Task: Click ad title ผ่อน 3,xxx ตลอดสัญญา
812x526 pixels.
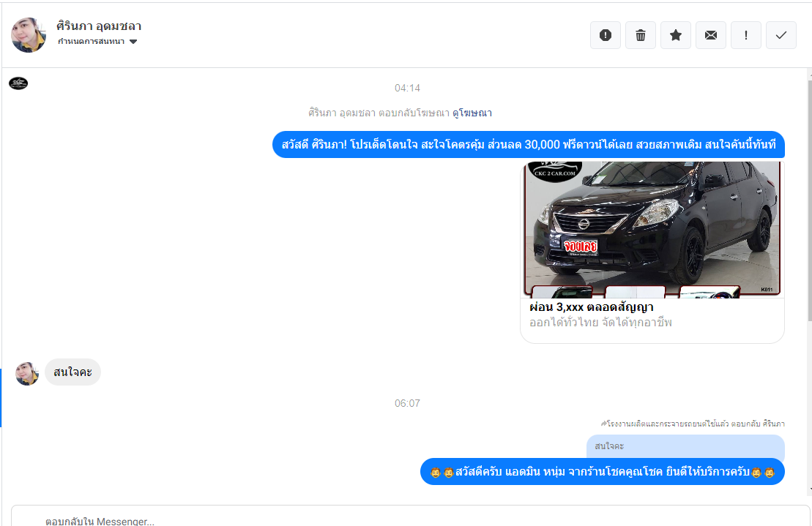Action: [x=592, y=307]
